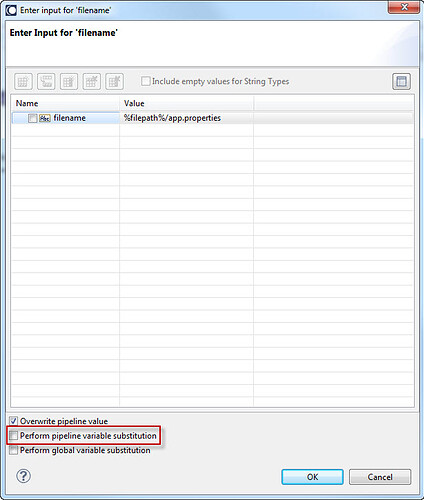Confirm the dialog with OK

pyautogui.click(x=312, y=477)
